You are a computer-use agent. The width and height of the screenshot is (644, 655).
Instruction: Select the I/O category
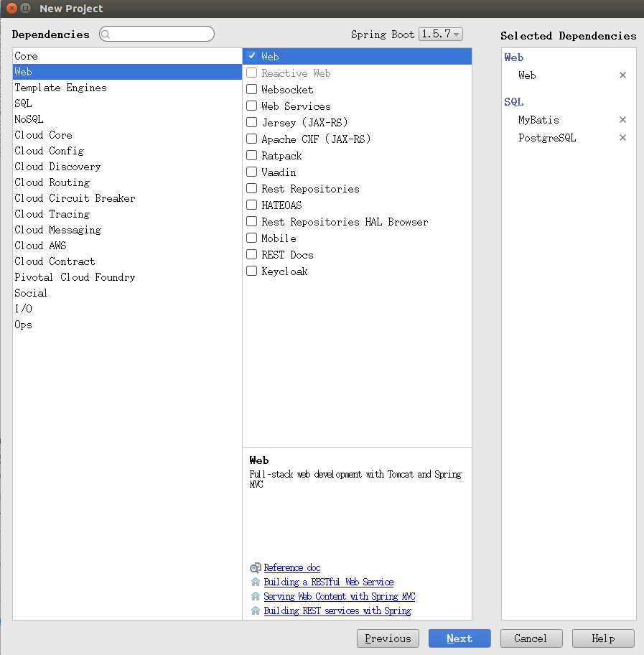pyautogui.click(x=127, y=309)
